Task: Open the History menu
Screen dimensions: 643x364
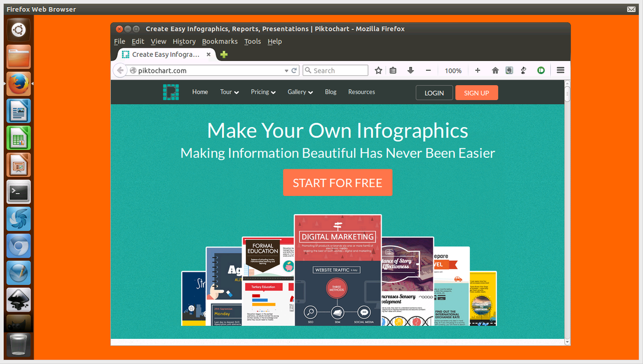Action: [x=184, y=41]
